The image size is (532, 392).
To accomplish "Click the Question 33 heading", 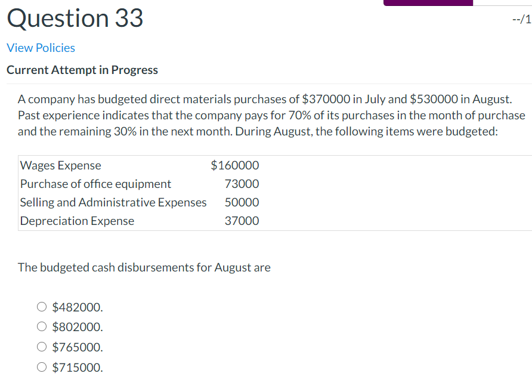I will point(75,18).
